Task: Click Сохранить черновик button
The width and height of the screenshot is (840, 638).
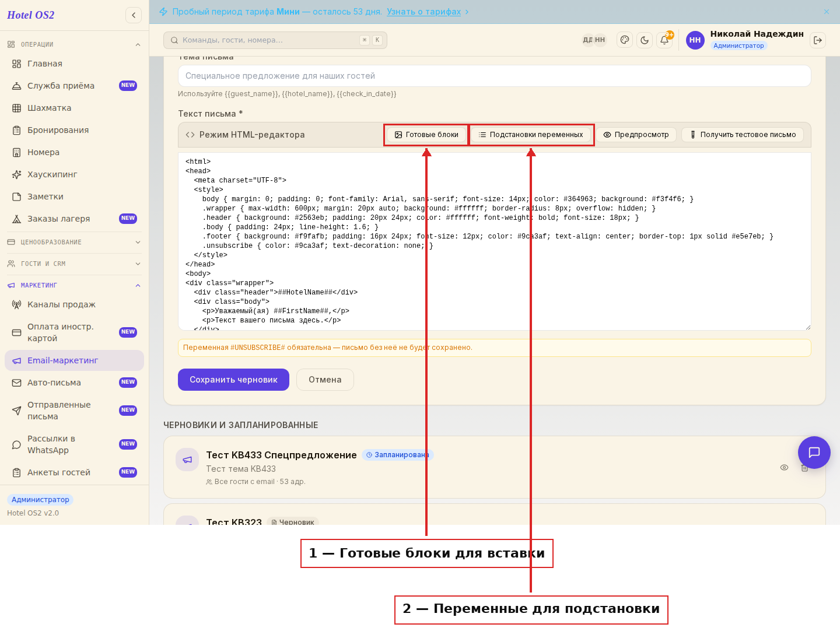Action: (233, 380)
